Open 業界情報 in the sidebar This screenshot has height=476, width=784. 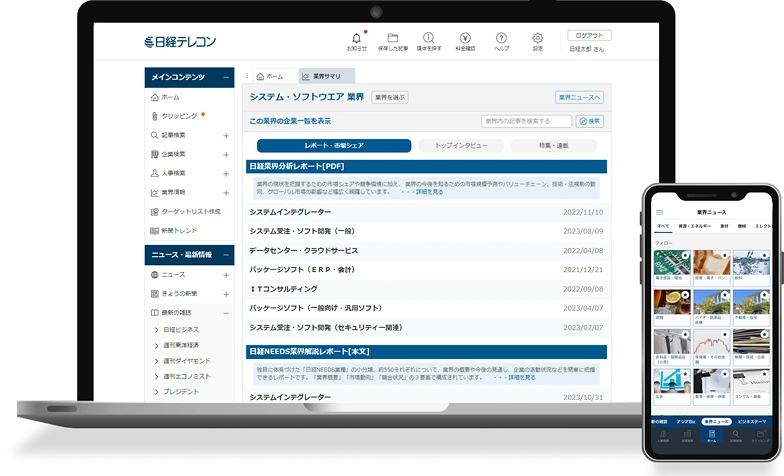168,192
